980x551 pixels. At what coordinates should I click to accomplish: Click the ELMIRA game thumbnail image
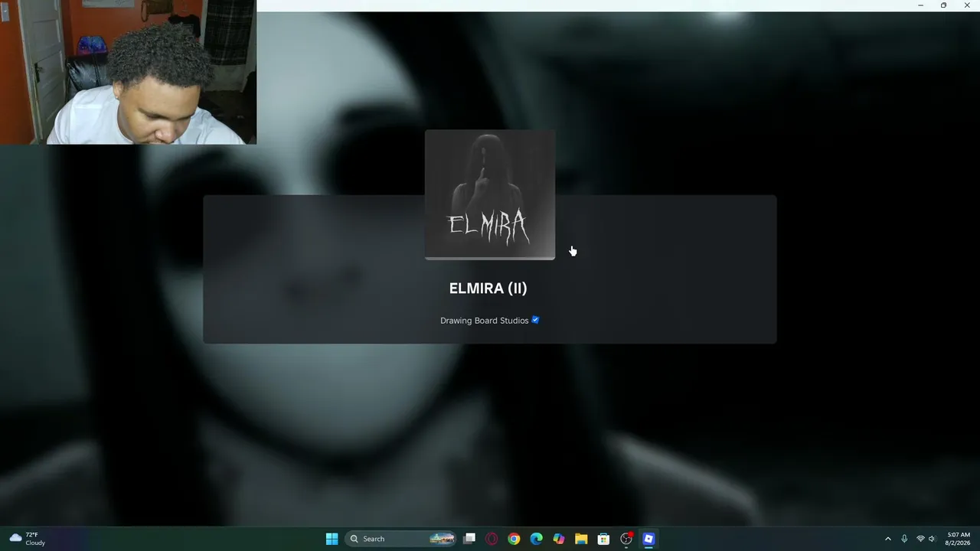[490, 194]
